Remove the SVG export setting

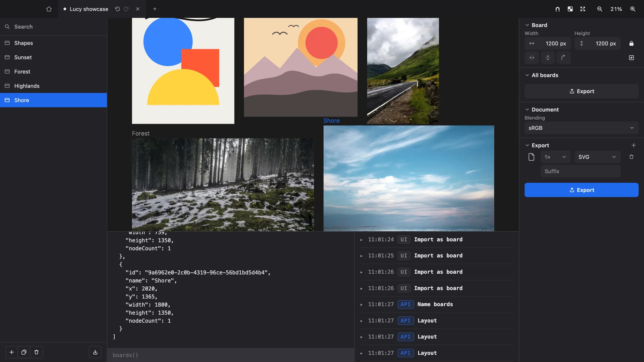631,157
